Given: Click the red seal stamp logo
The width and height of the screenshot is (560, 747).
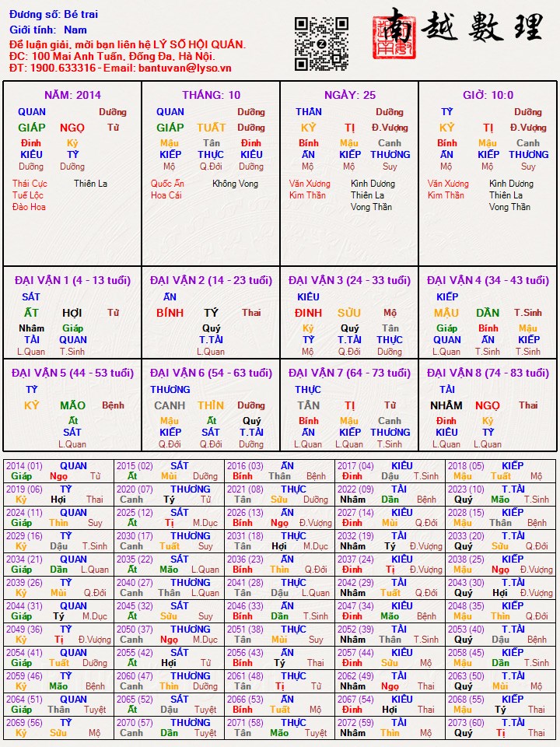Looking at the screenshot, I should (x=394, y=37).
